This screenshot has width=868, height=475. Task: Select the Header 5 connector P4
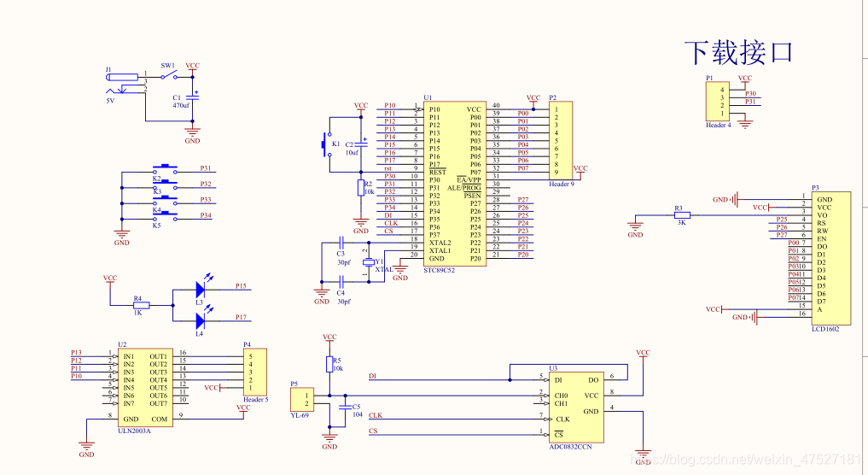[x=255, y=372]
